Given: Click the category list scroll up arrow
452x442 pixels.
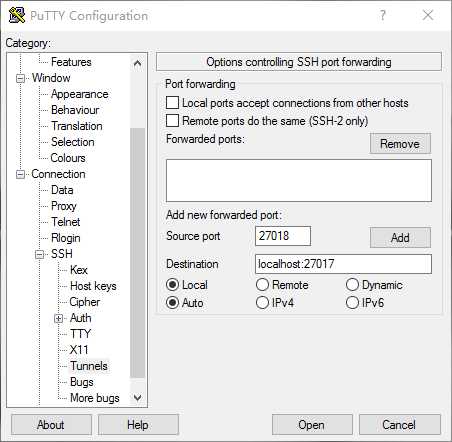Looking at the screenshot, I should (137, 63).
